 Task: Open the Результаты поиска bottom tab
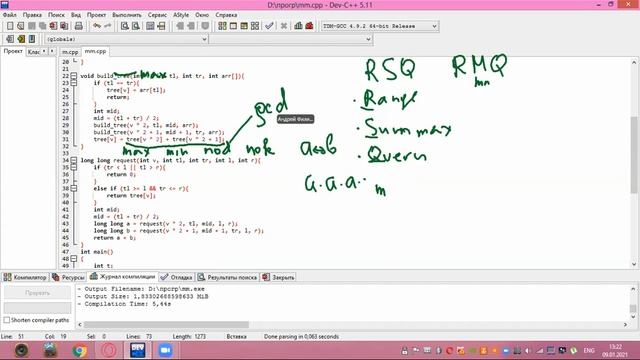tap(227, 277)
